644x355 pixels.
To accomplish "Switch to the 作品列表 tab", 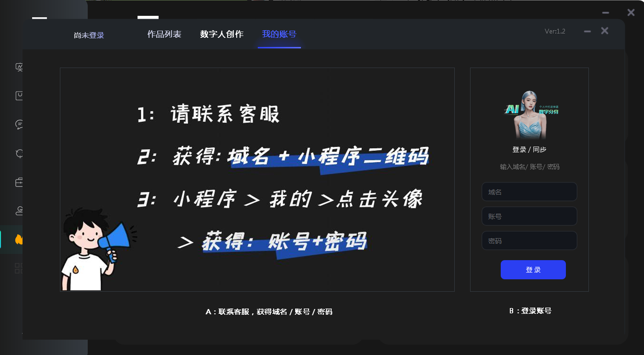I will 164,34.
